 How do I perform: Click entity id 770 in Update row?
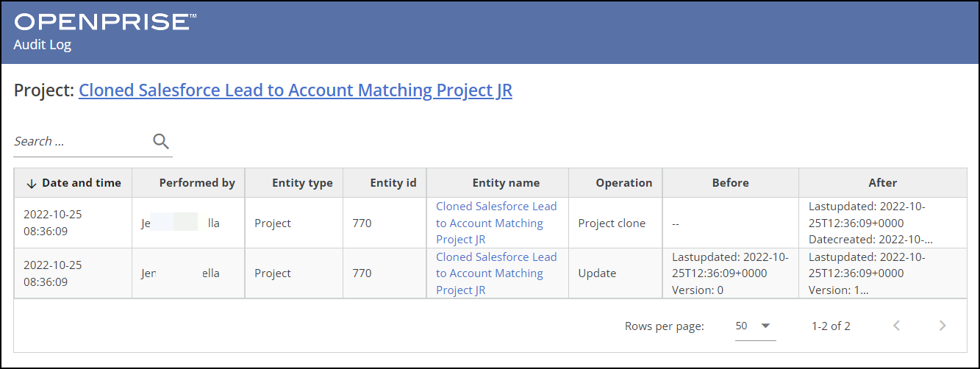[x=385, y=273]
